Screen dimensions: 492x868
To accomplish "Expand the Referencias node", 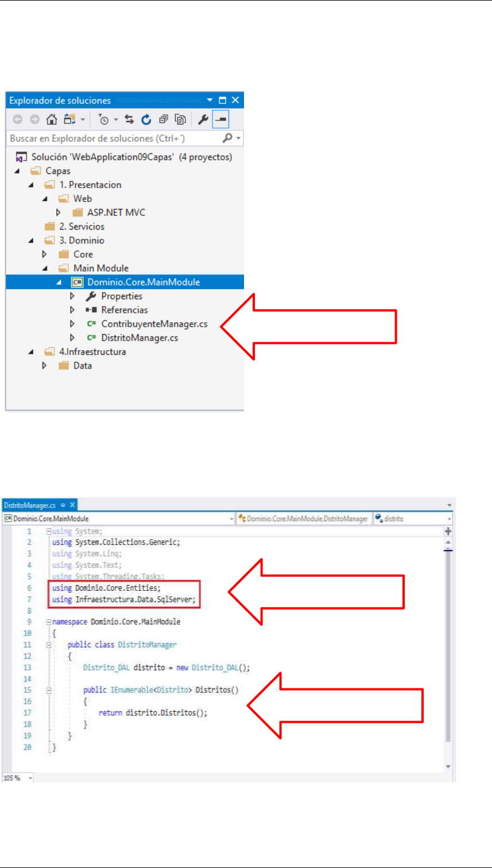I will [72, 310].
